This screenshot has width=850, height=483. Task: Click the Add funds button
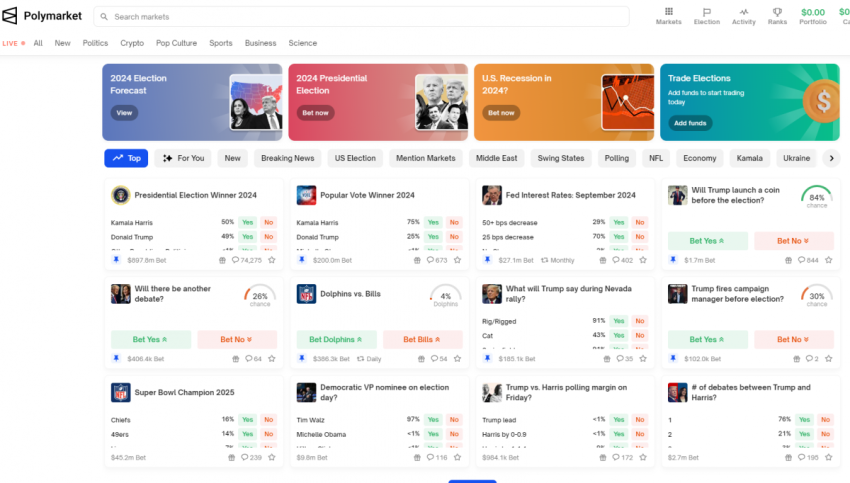tap(690, 123)
